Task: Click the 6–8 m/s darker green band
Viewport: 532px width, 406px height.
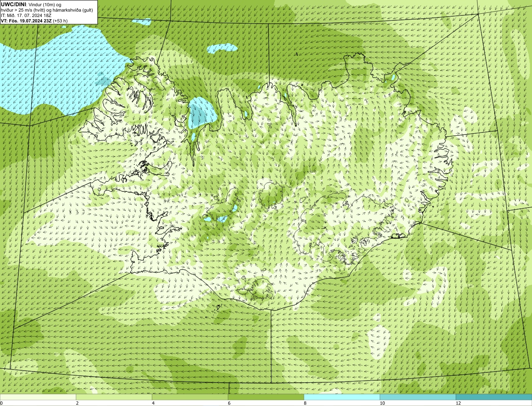Action: coord(266,397)
